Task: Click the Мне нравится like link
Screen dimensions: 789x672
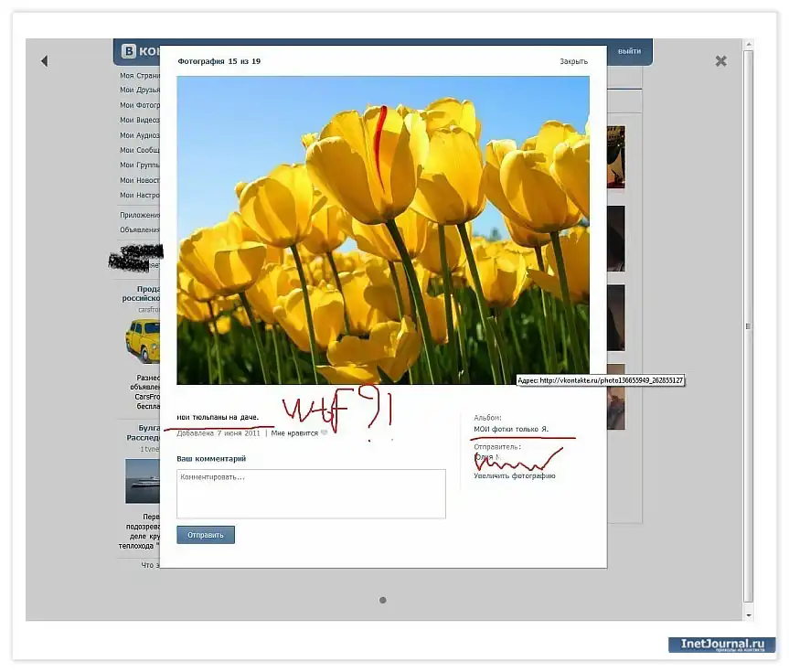Action: [x=293, y=433]
